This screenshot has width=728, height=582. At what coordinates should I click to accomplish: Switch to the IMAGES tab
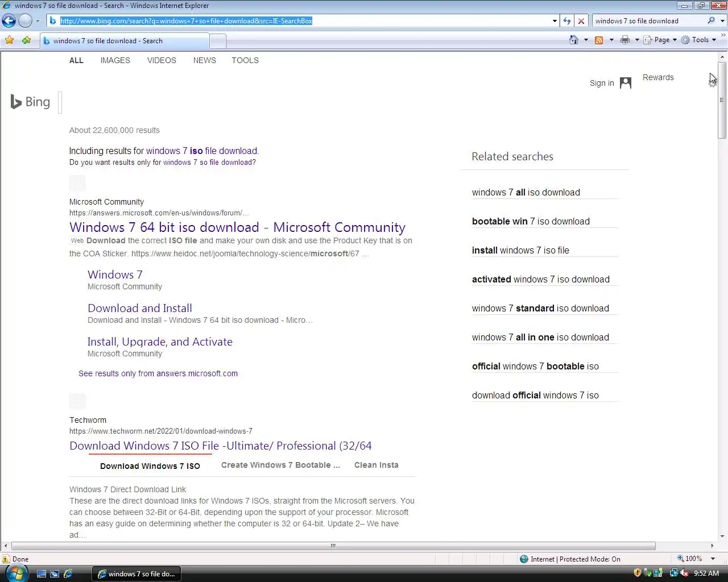pyautogui.click(x=115, y=60)
